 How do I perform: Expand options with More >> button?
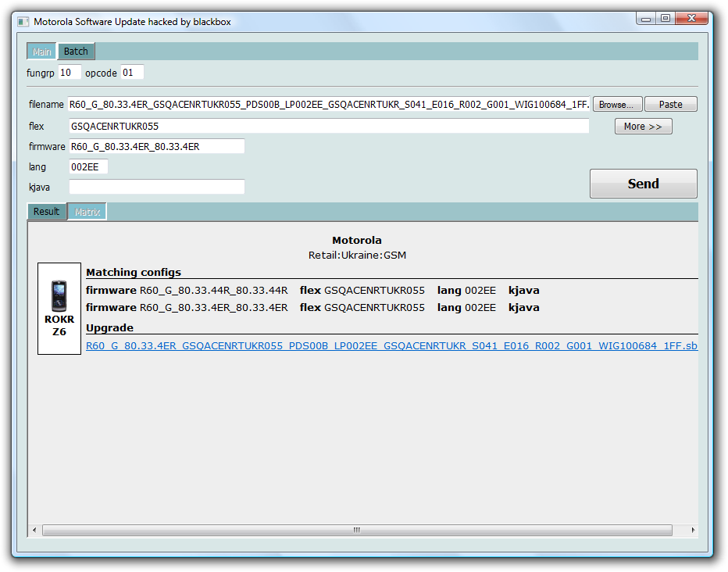point(643,127)
